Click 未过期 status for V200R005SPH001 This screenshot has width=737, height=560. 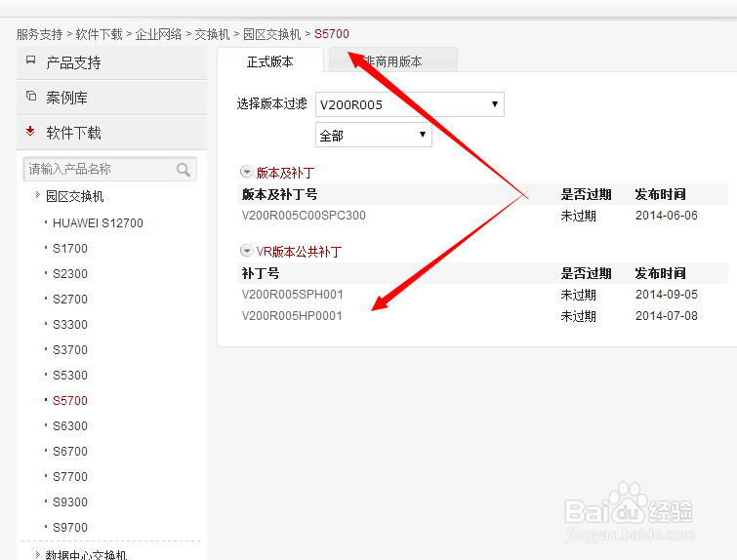[578, 295]
